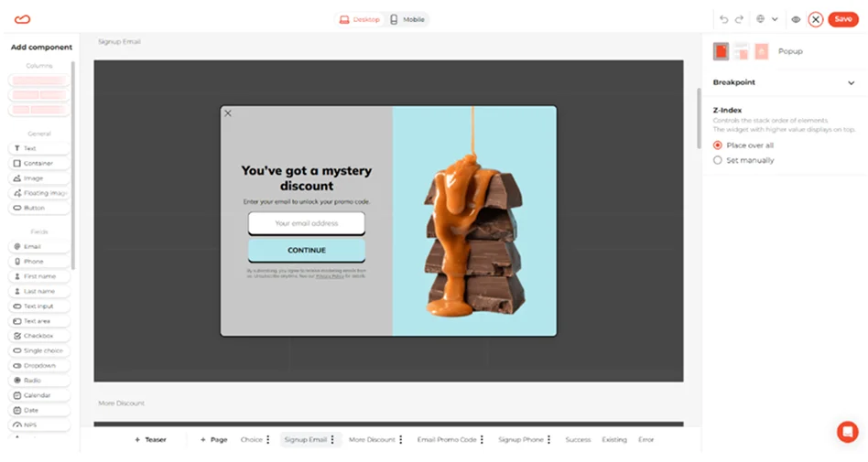
Task: Close the popup using its X icon
Action: coord(228,113)
